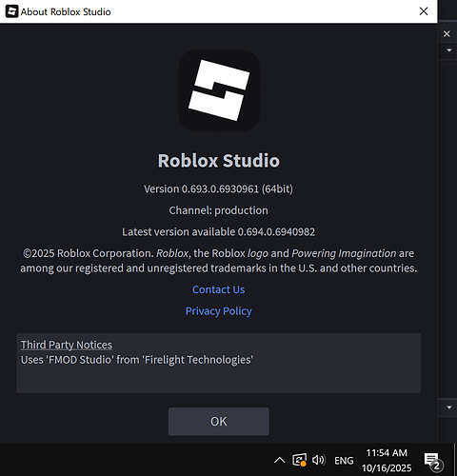The width and height of the screenshot is (457, 476).
Task: Open the side panel dropdown arrow below its close button
Action: tap(448, 50)
